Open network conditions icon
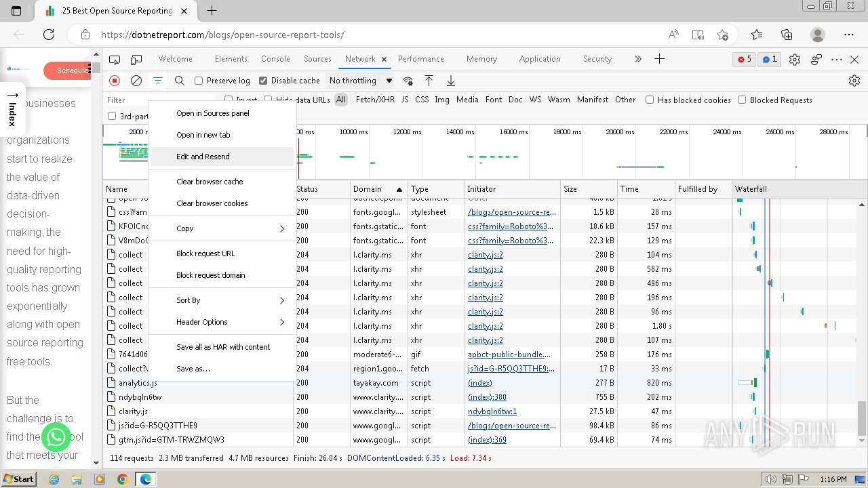 (x=408, y=81)
